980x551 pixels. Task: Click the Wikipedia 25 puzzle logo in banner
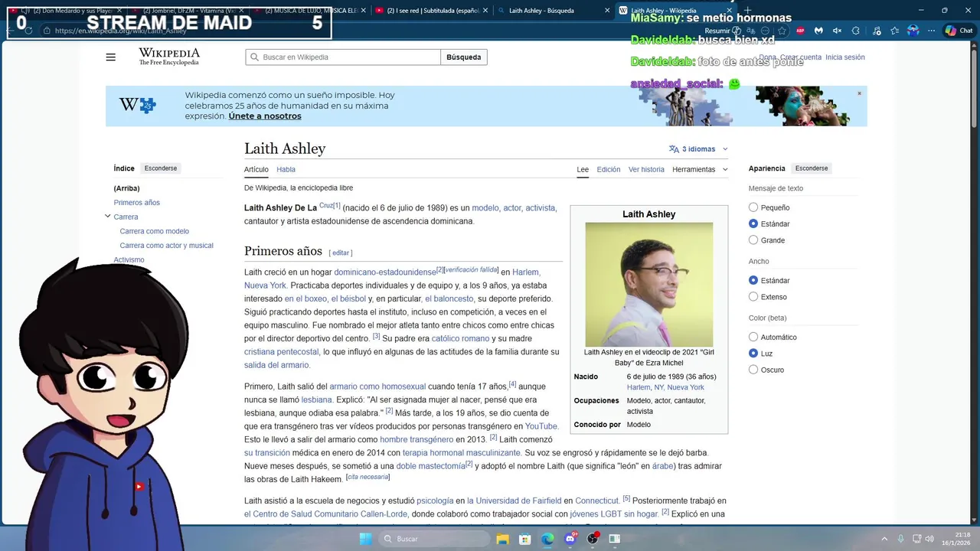pos(138,106)
